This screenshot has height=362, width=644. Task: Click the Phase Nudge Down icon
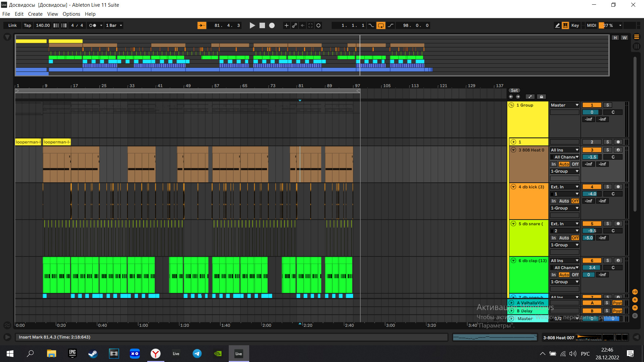coord(56,25)
